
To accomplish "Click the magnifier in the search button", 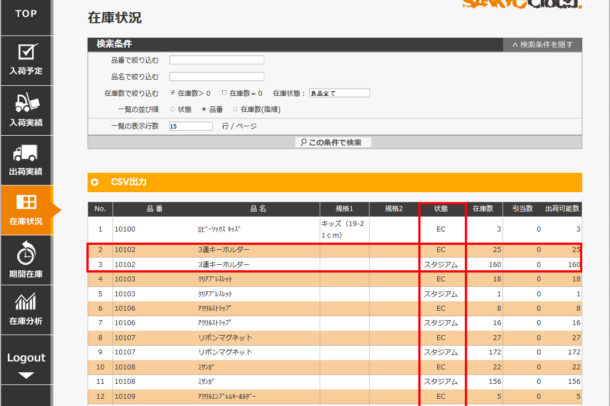I will coord(301,142).
